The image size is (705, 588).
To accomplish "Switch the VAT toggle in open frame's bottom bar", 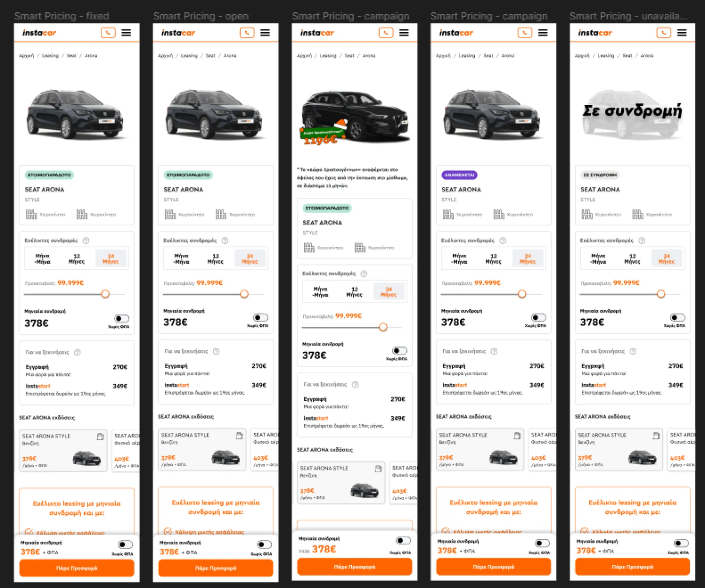I will 264,545.
